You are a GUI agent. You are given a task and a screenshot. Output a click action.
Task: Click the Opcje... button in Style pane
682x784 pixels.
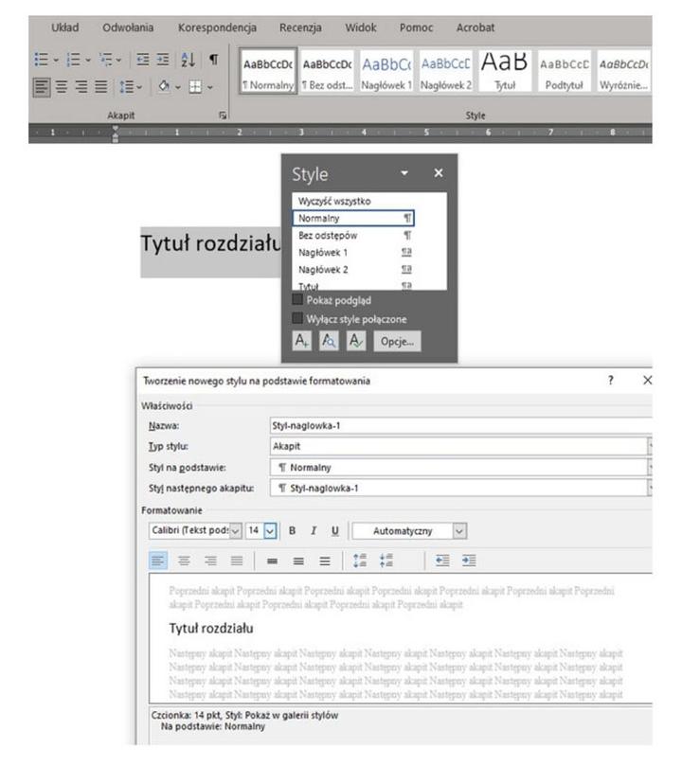point(398,342)
